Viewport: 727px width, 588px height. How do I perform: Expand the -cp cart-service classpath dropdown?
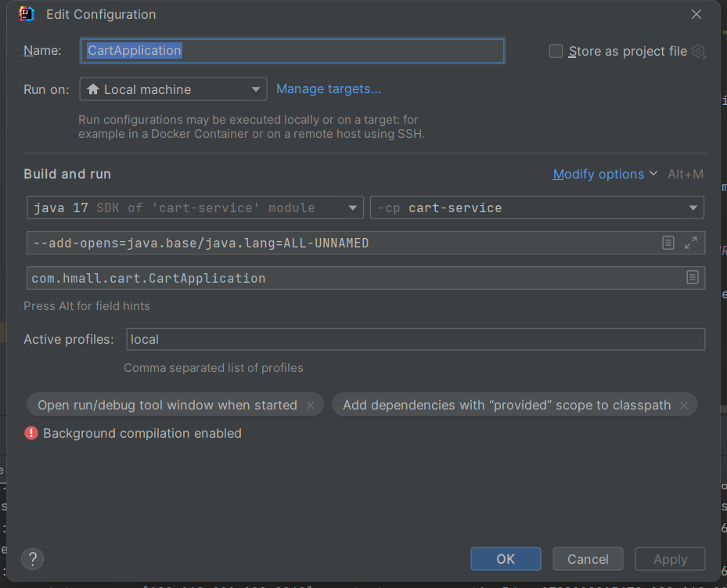point(537,207)
